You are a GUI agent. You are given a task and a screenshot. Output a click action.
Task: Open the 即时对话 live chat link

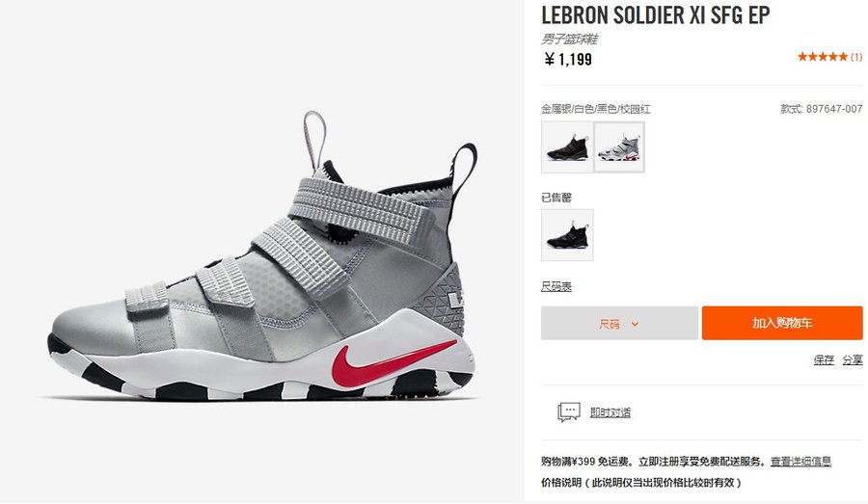click(x=610, y=412)
